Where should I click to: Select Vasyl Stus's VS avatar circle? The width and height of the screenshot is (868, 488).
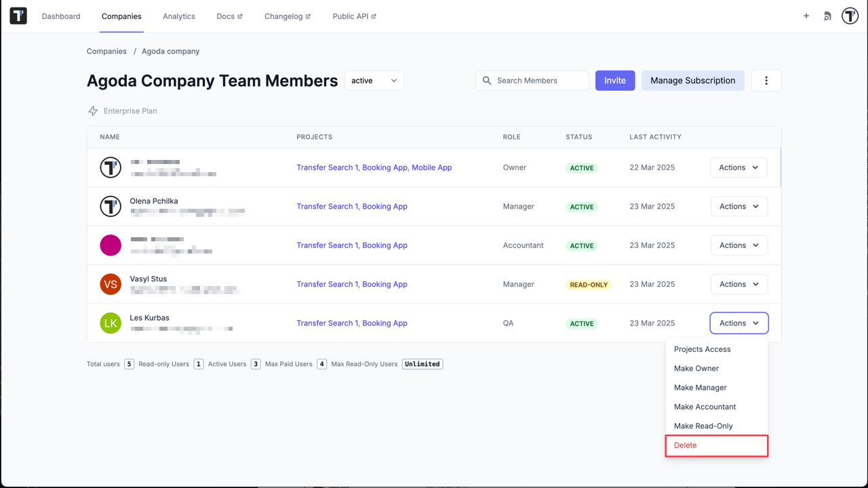[111, 284]
